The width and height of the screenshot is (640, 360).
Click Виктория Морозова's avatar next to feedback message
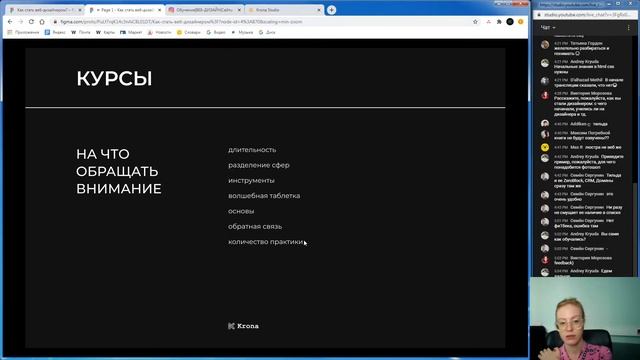(x=545, y=260)
